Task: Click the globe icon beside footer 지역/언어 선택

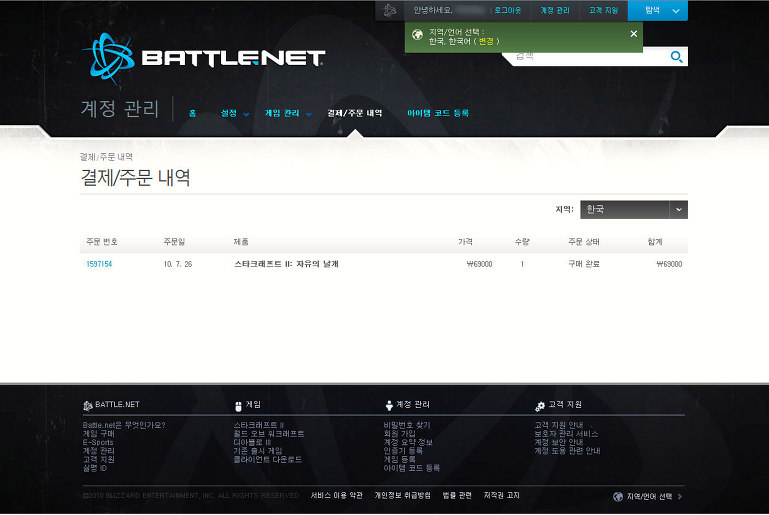Action: coord(618,496)
